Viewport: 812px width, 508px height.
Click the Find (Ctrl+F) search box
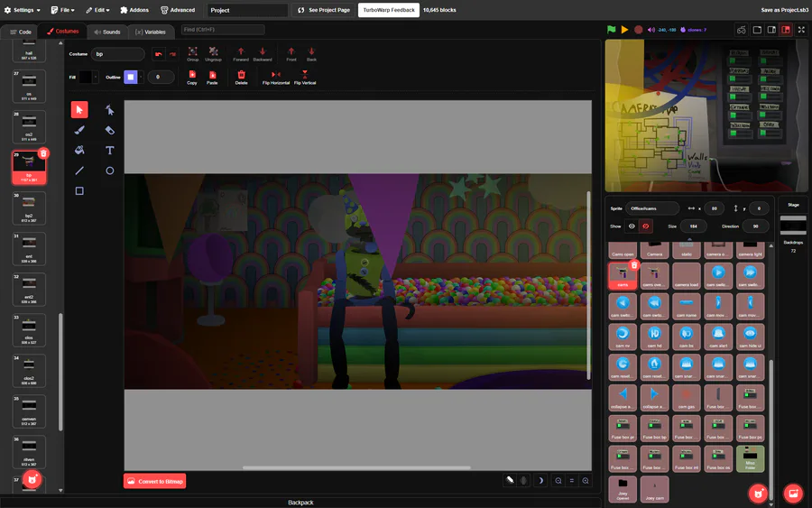223,30
